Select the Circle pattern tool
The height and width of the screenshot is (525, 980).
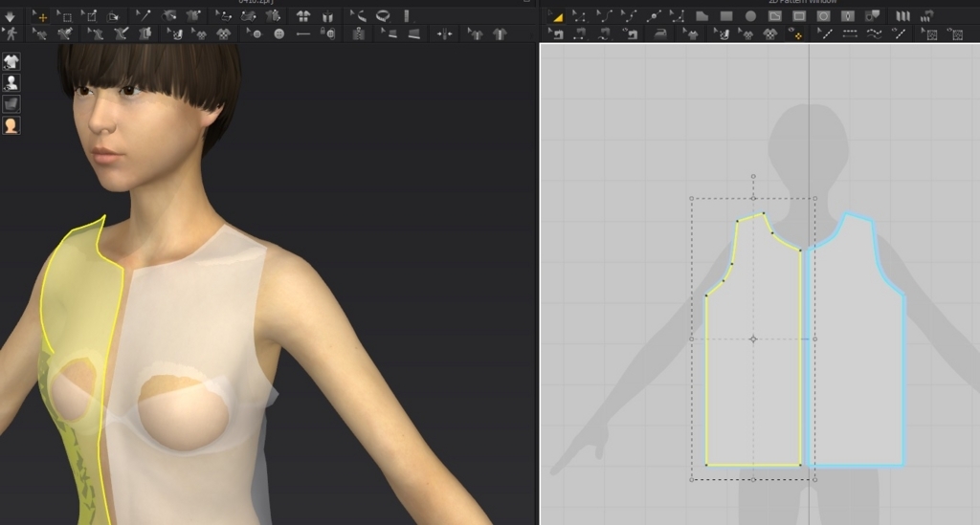coord(750,16)
